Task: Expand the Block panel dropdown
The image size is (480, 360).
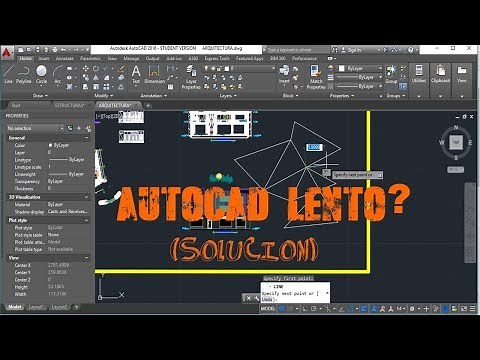Action: pos(290,96)
